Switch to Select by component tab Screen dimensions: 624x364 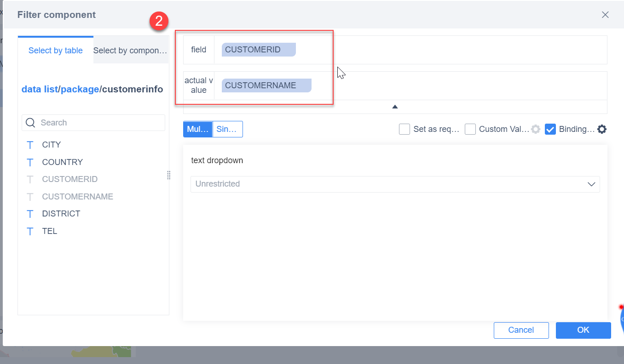(x=131, y=51)
